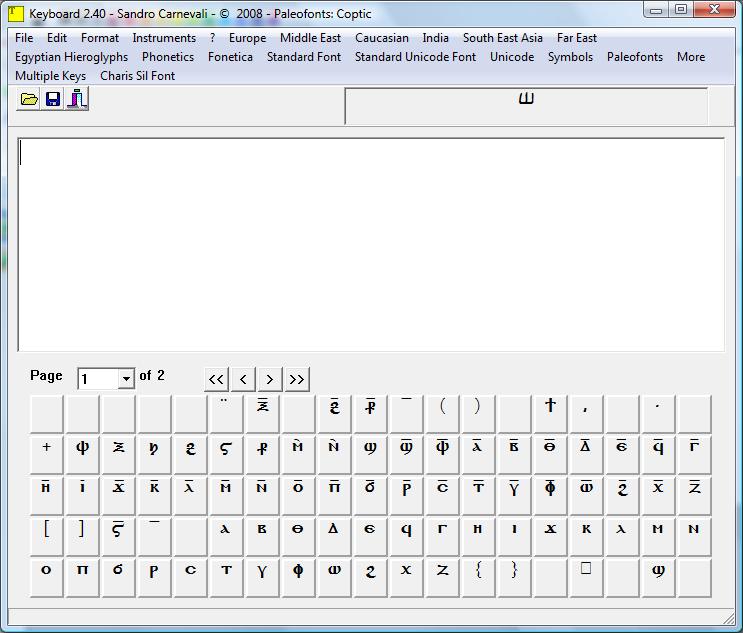
Task: Click the plain Ο key
Action: click(x=46, y=578)
